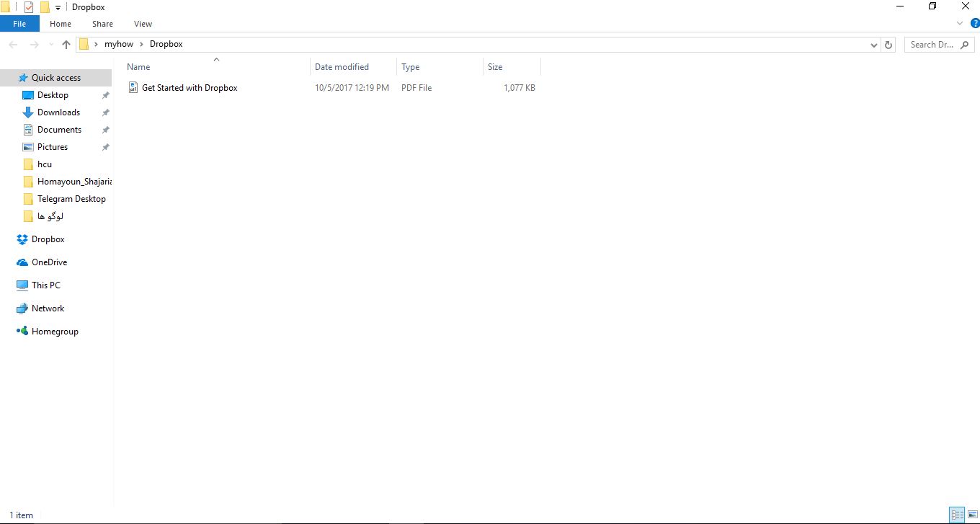Sort by the Date modified column header
The width and height of the screenshot is (980, 524).
coord(342,67)
